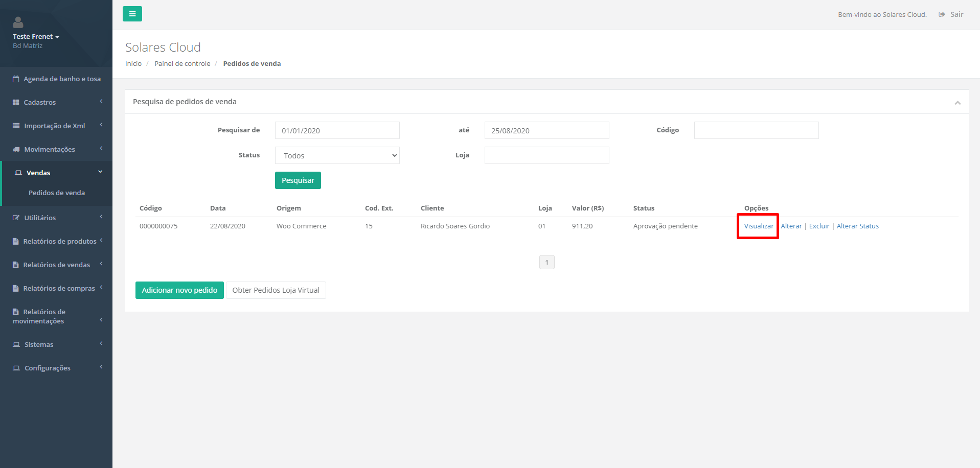The width and height of the screenshot is (980, 468).
Task: Click the grid icon next to Cadastros
Action: (16, 103)
